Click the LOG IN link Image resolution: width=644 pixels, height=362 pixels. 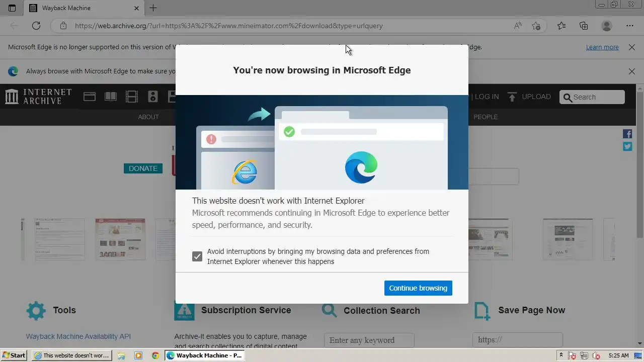pyautogui.click(x=487, y=97)
